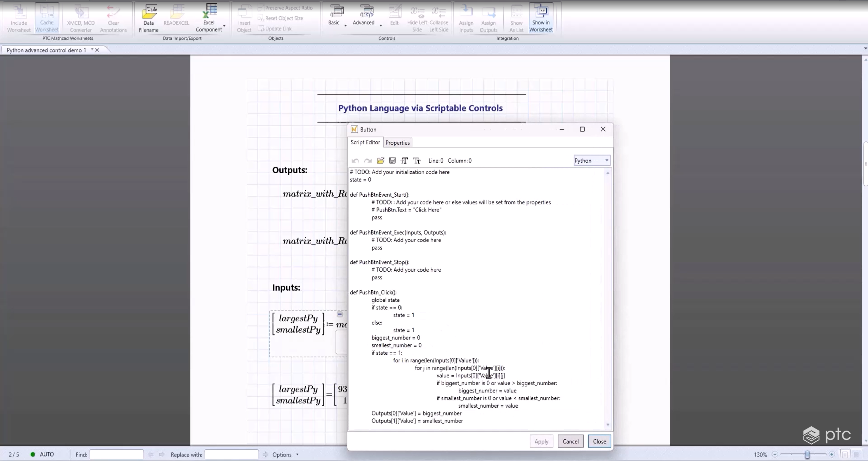
Task: Switch to draft view mode
Action: click(856, 454)
